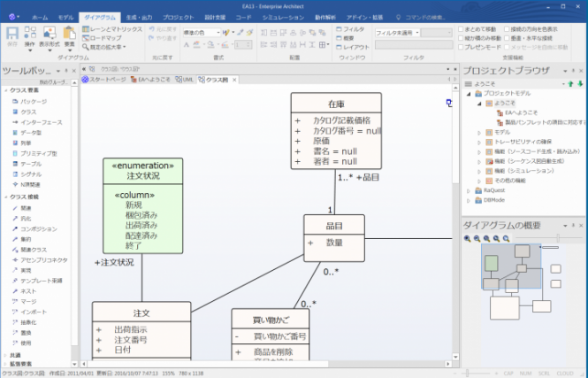Open ロードマップ from the ribbon
588x378 pixels.
coord(105,39)
